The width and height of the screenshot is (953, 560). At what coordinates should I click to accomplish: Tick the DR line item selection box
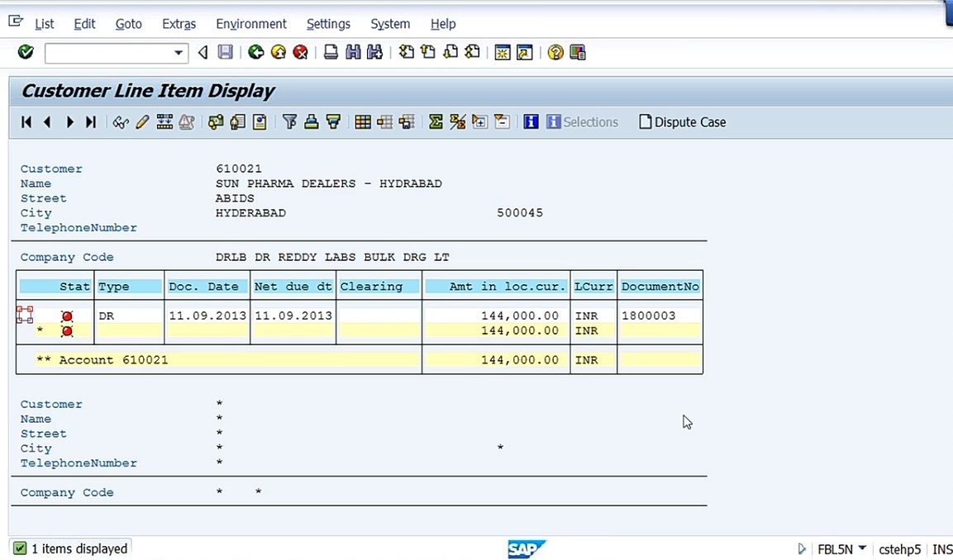coord(24,315)
